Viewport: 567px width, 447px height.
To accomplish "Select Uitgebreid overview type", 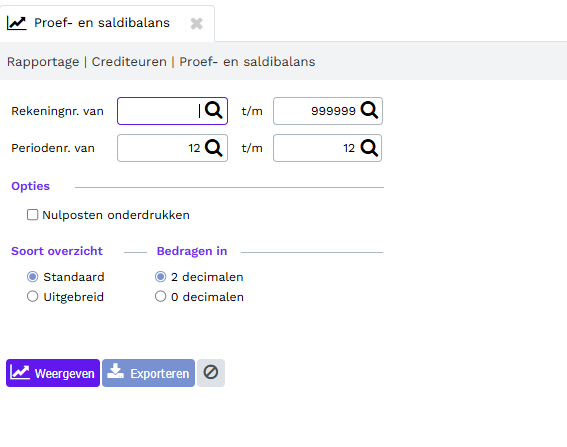I will [x=33, y=297].
